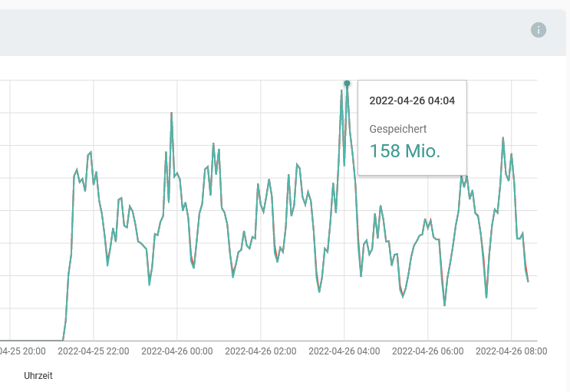
Task: Click the highlighted data point marker at the chart peak
Action: click(x=347, y=83)
